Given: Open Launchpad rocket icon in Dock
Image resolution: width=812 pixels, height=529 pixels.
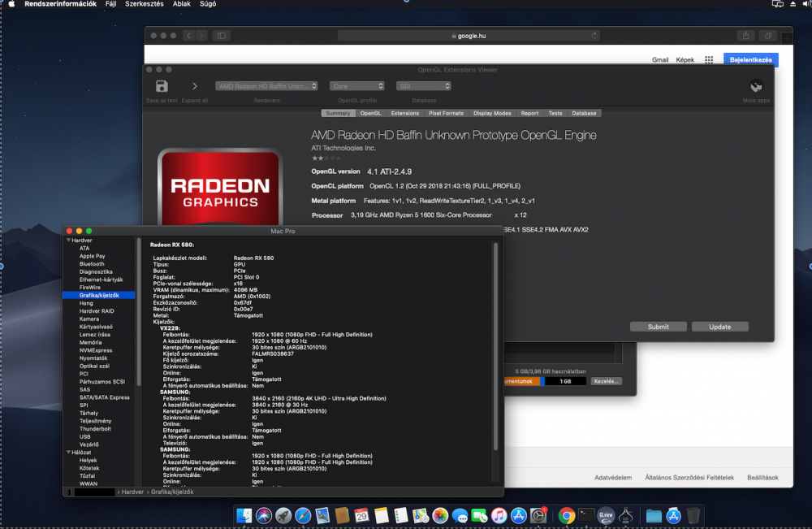Looking at the screenshot, I should coord(283,515).
